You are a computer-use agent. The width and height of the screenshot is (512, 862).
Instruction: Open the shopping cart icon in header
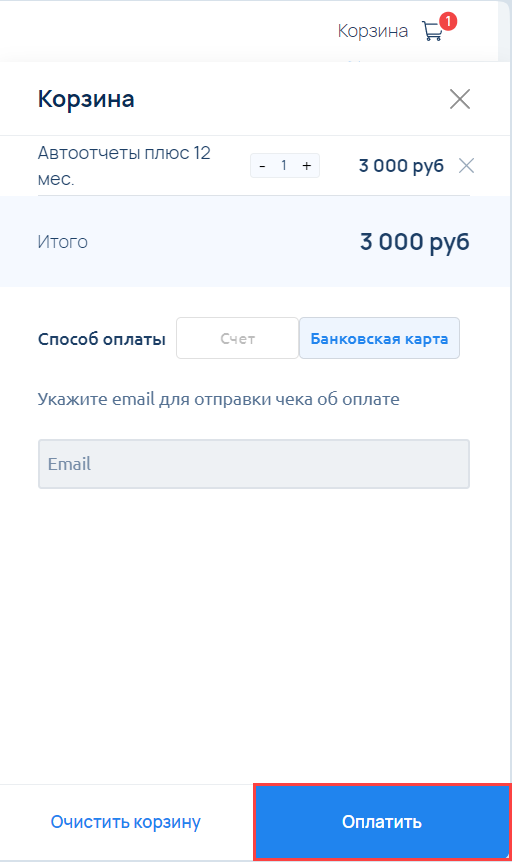coord(432,31)
